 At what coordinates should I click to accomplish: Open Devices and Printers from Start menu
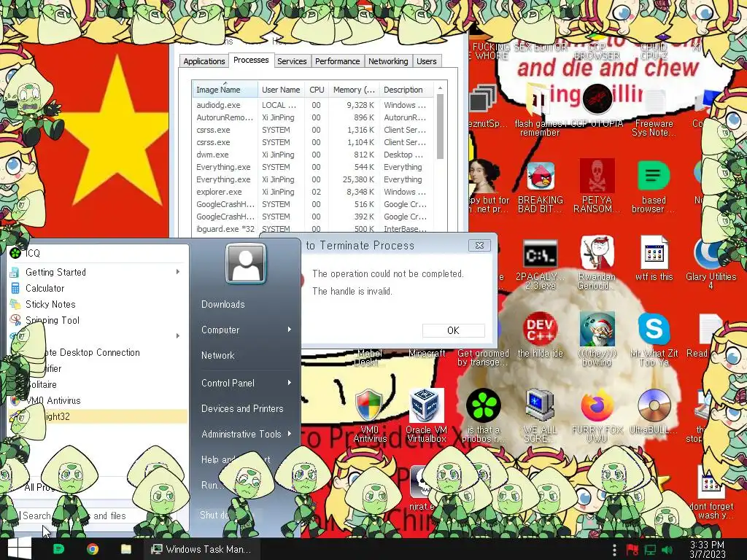point(242,408)
